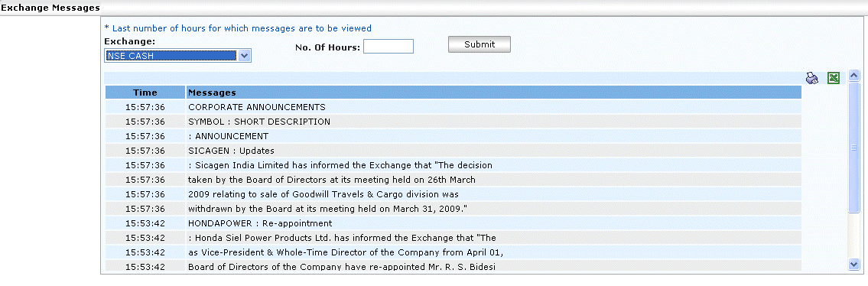The width and height of the screenshot is (868, 286).
Task: Print the exchange messages list
Action: [812, 79]
